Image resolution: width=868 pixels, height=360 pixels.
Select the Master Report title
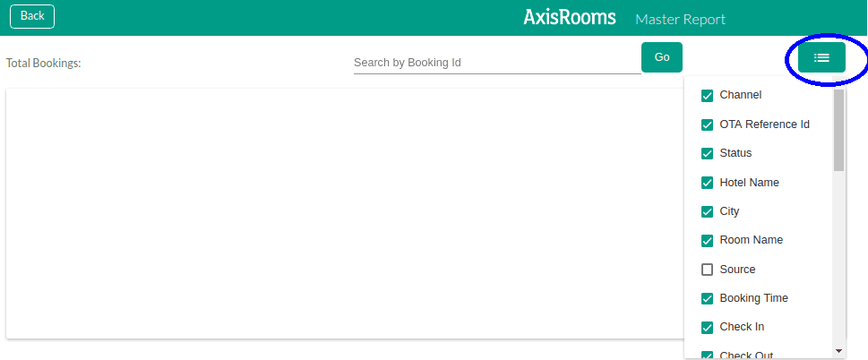(681, 20)
